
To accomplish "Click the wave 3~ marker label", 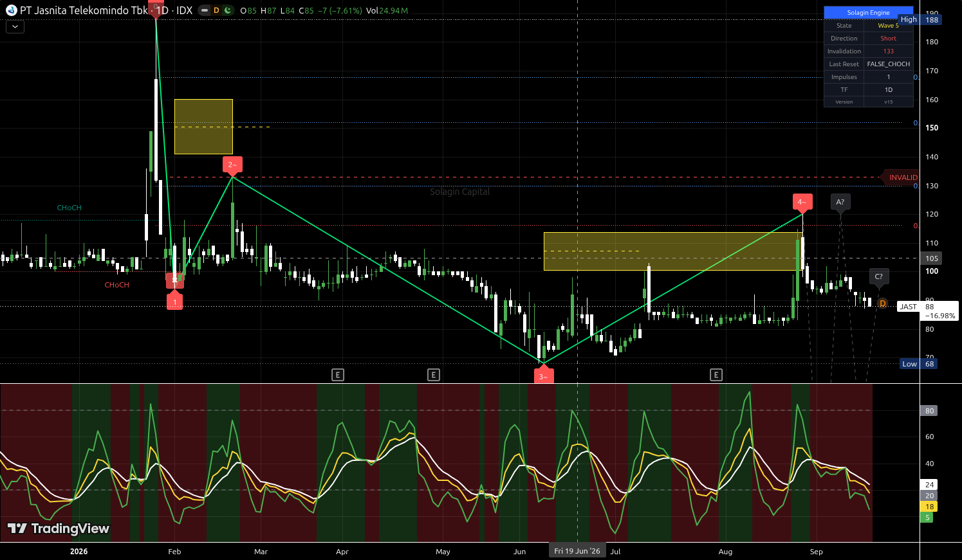I will click(x=542, y=377).
